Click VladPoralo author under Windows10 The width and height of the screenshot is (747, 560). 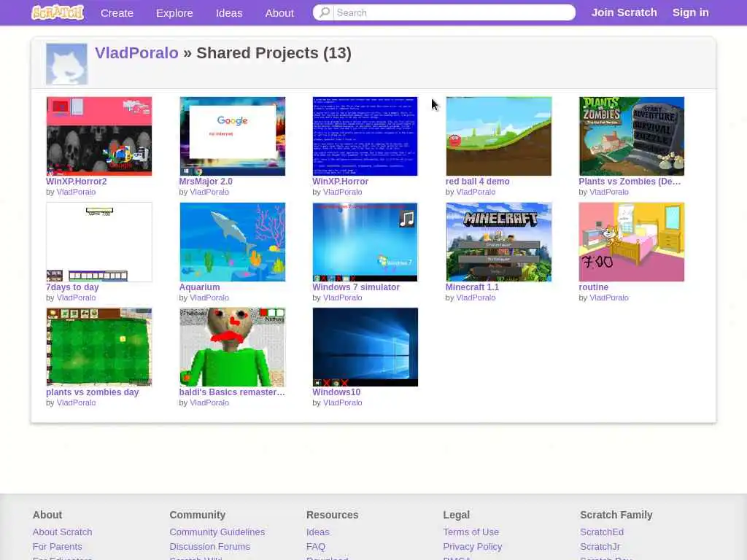point(343,402)
